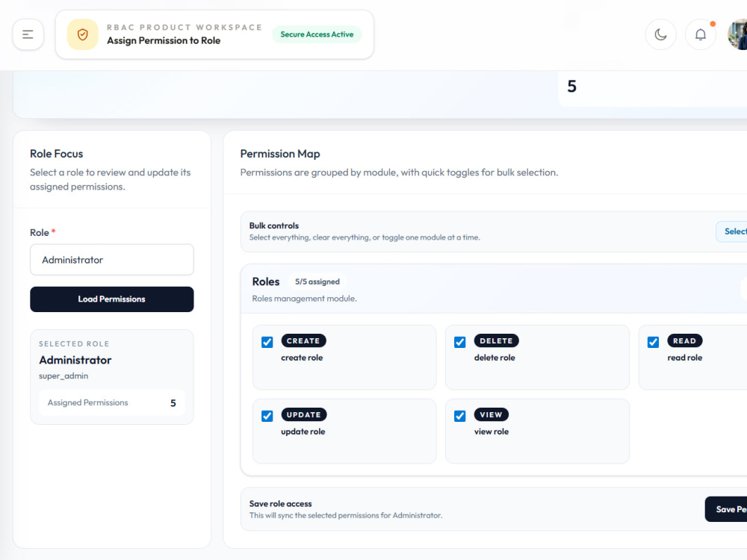
Task: Toggle dark mode moon icon
Action: 660,34
